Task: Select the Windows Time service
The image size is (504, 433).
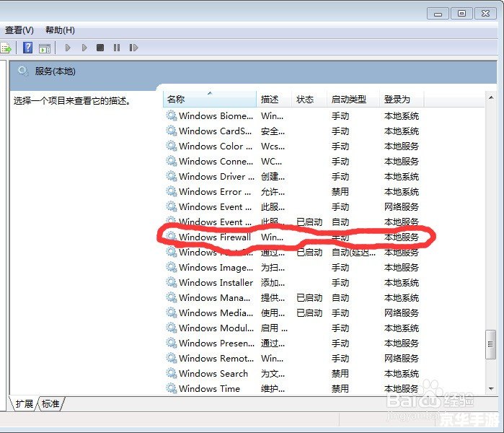Action: (293, 388)
